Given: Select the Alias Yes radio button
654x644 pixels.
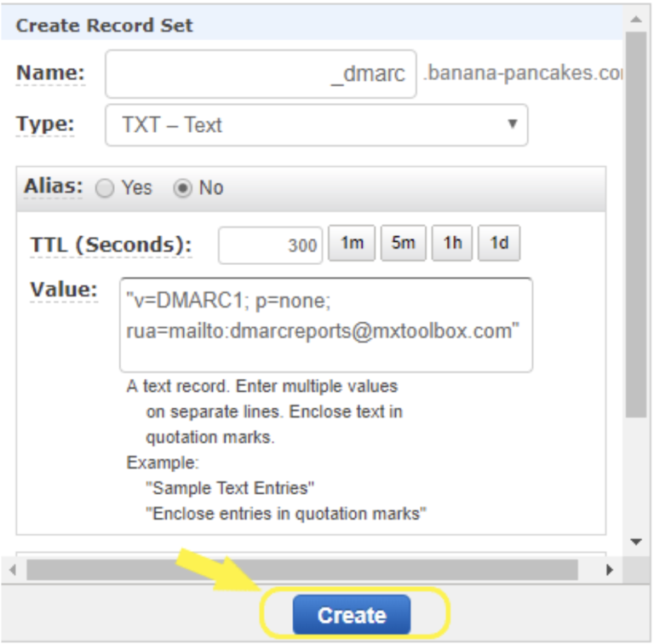Looking at the screenshot, I should (105, 188).
